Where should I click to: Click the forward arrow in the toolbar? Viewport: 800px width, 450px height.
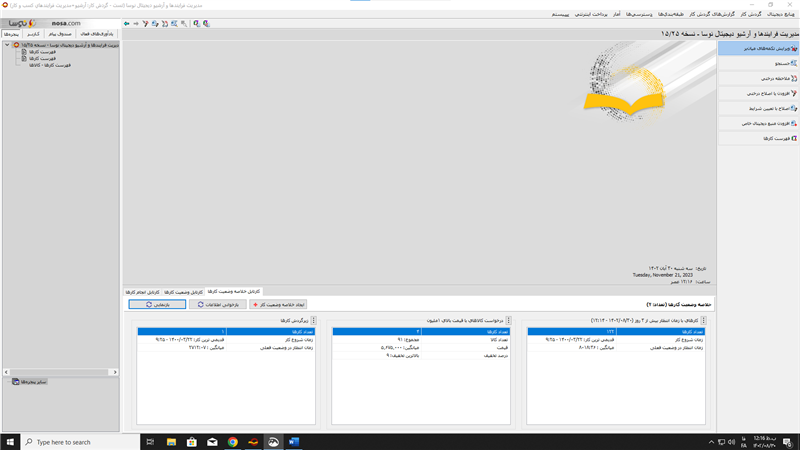pos(136,24)
